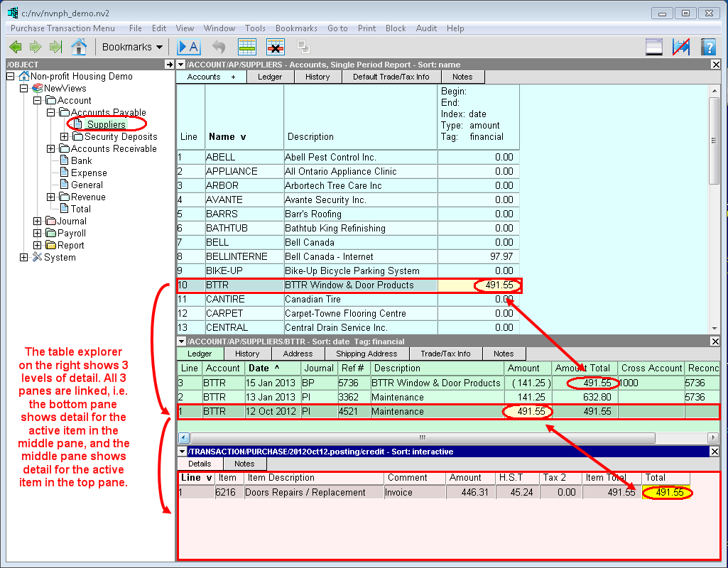Click the green back arrow icon
The width and height of the screenshot is (728, 568).
16,47
